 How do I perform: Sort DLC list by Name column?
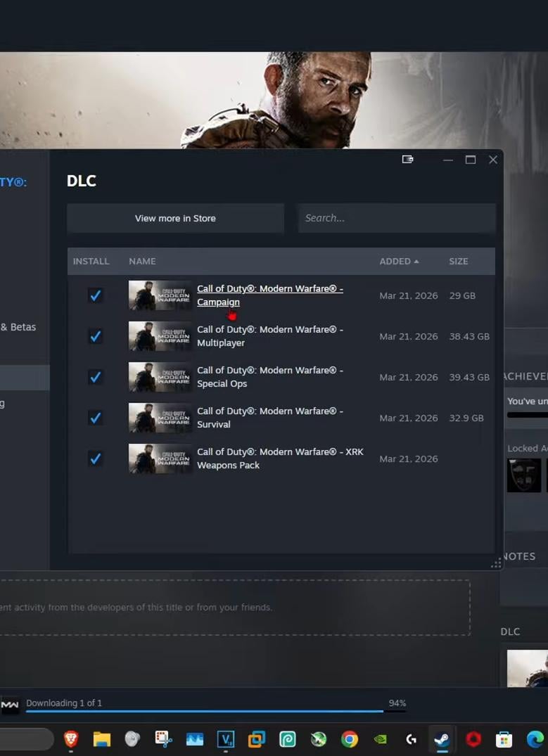142,261
